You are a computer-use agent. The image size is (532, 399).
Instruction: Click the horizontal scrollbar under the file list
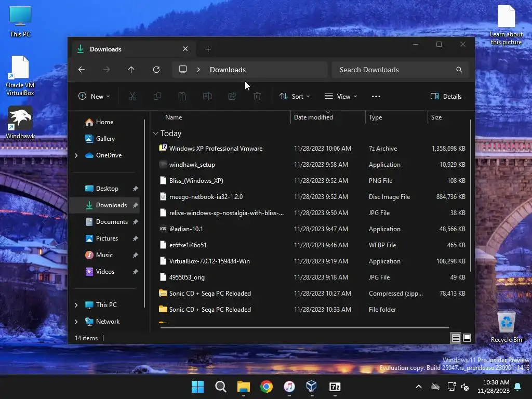click(x=304, y=328)
